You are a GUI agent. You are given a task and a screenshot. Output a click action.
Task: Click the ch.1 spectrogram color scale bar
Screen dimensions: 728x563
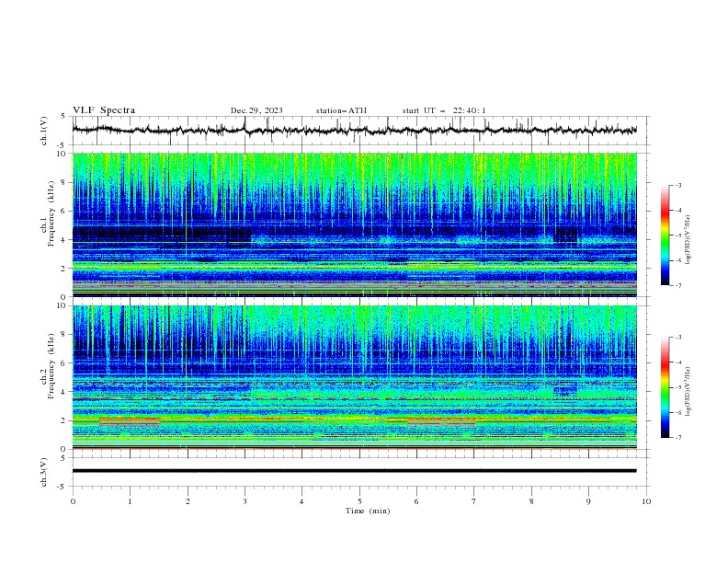665,236
